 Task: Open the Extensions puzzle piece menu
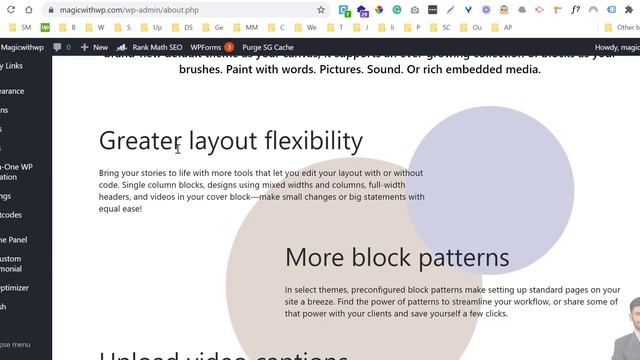[x=629, y=10]
